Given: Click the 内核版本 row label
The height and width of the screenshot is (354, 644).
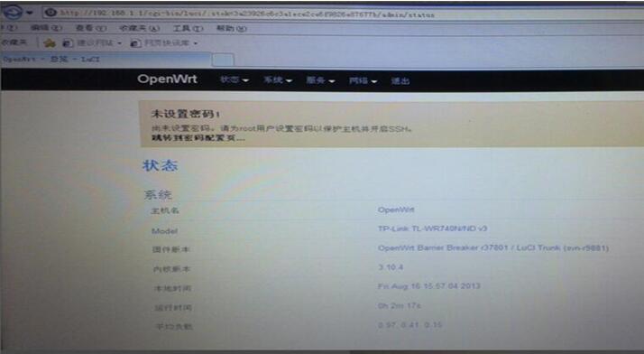Looking at the screenshot, I should (171, 269).
